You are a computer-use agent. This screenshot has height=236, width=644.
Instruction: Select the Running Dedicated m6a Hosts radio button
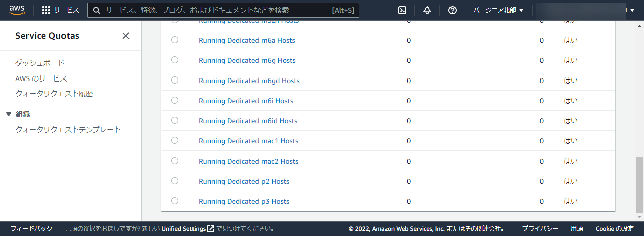[175, 40]
